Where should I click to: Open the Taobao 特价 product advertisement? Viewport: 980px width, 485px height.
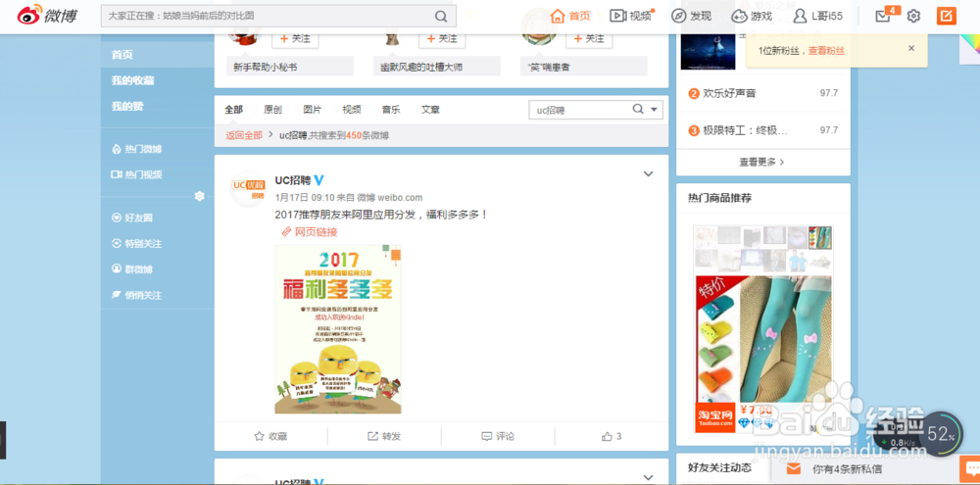pyautogui.click(x=763, y=329)
